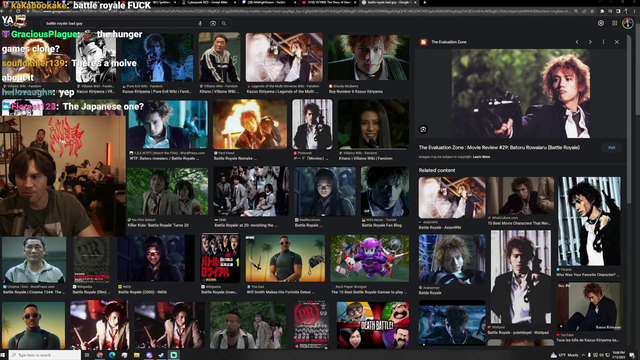The height and width of the screenshot is (360, 640).
Task: Click The Evaluation Zone Blogger icon
Action: pos(424,42)
